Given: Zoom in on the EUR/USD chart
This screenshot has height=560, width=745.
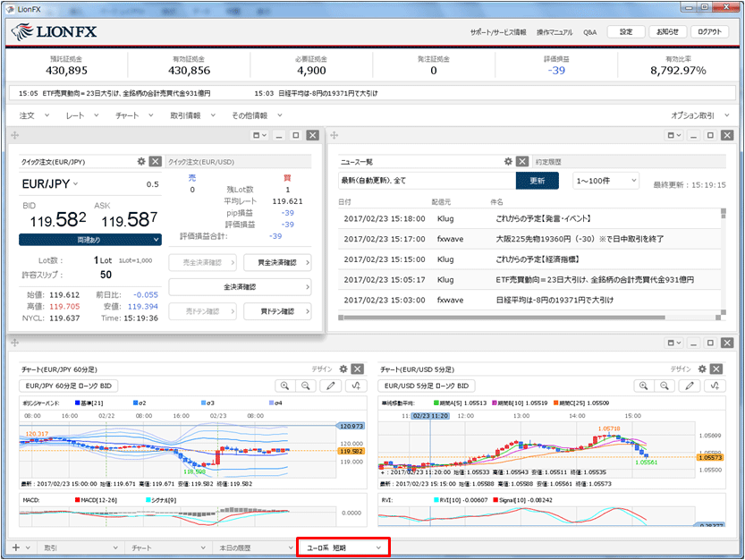Looking at the screenshot, I should click(644, 386).
